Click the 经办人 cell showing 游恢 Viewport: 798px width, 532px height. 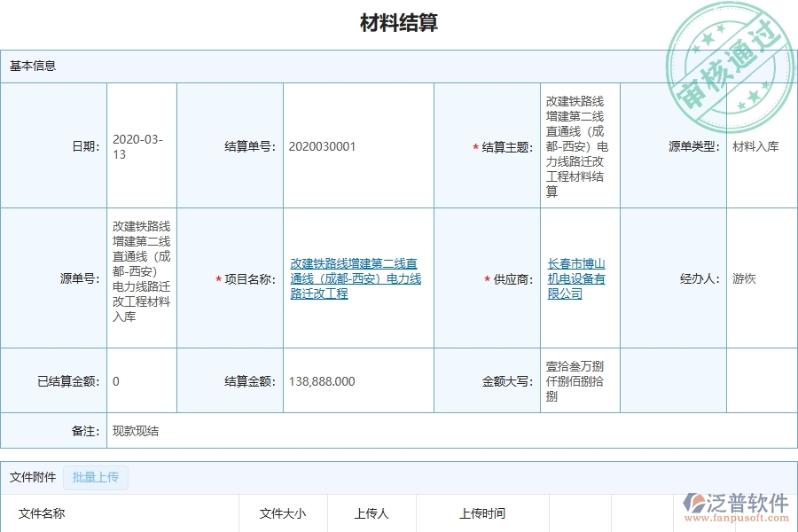click(743, 278)
